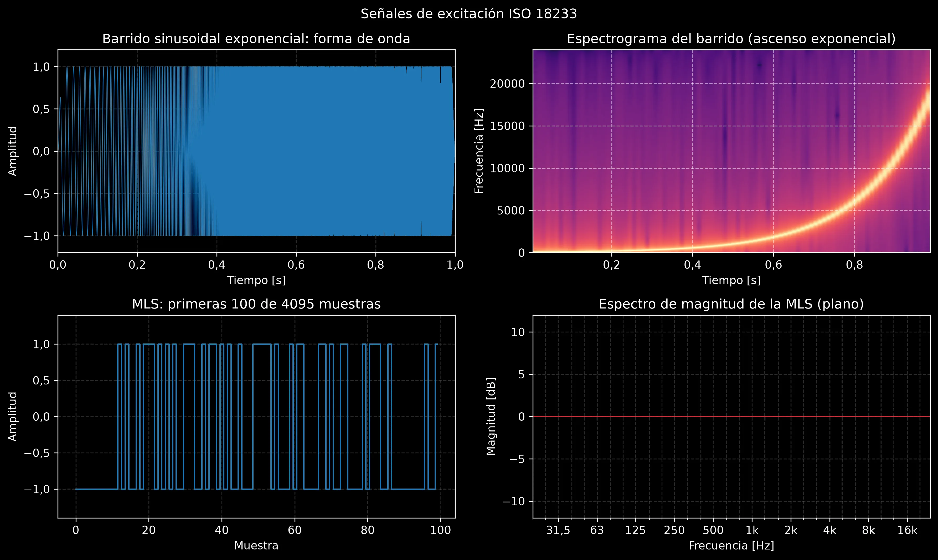This screenshot has height=560, width=938.
Task: Click the '31,5' frequency tick label
Action: (558, 531)
